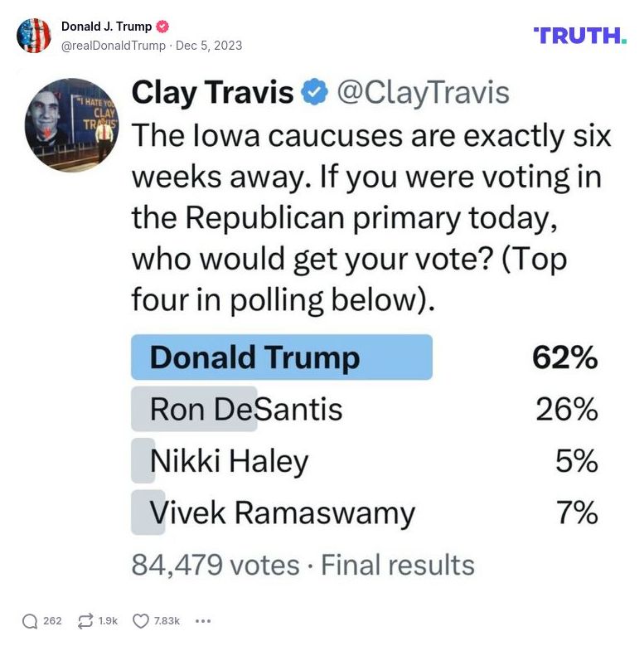Open the @realDonaldTrump handle link
The image size is (644, 646).
(113, 46)
